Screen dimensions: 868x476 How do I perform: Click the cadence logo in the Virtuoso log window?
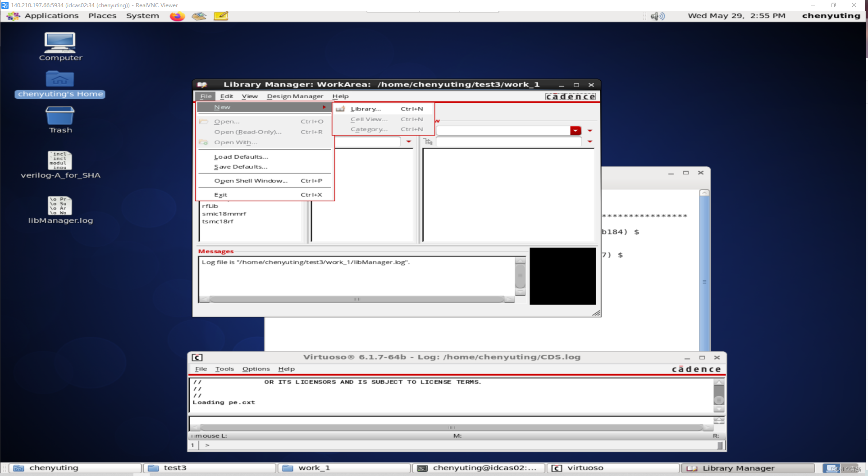[x=696, y=369]
